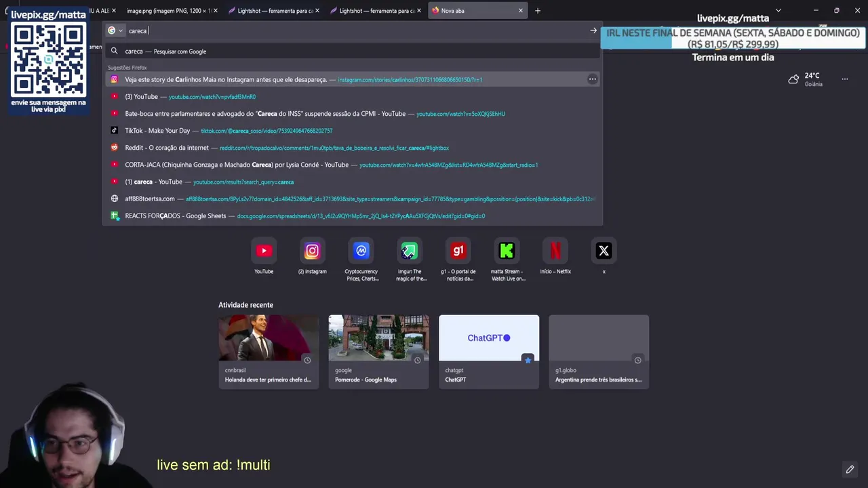Image resolution: width=868 pixels, height=488 pixels.
Task: Switch to the first Lightshot tab
Action: (x=275, y=11)
